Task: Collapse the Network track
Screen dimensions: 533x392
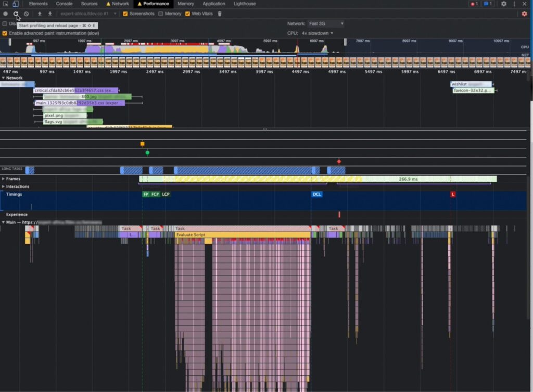Action: [x=3, y=78]
